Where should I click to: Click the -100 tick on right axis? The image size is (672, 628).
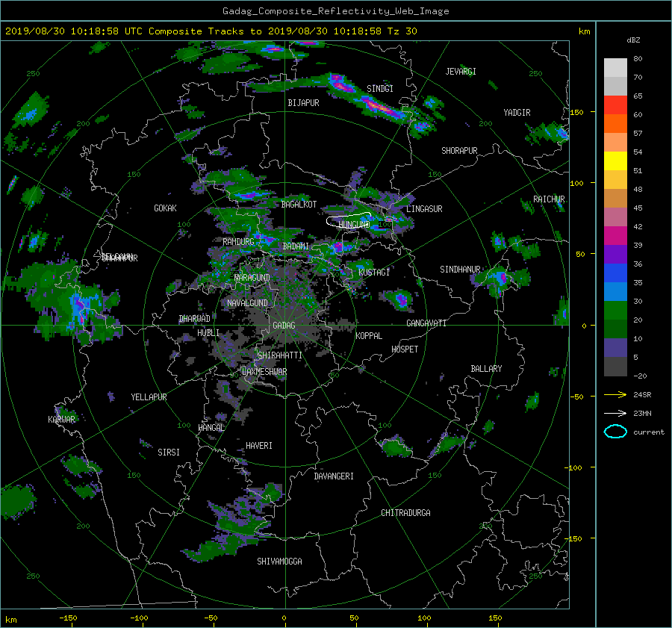pyautogui.click(x=574, y=467)
